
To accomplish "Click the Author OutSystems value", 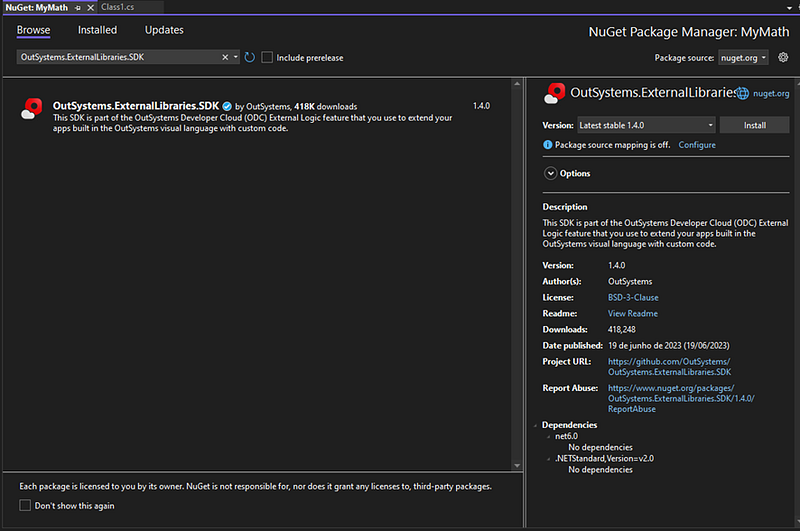I will pos(630,282).
